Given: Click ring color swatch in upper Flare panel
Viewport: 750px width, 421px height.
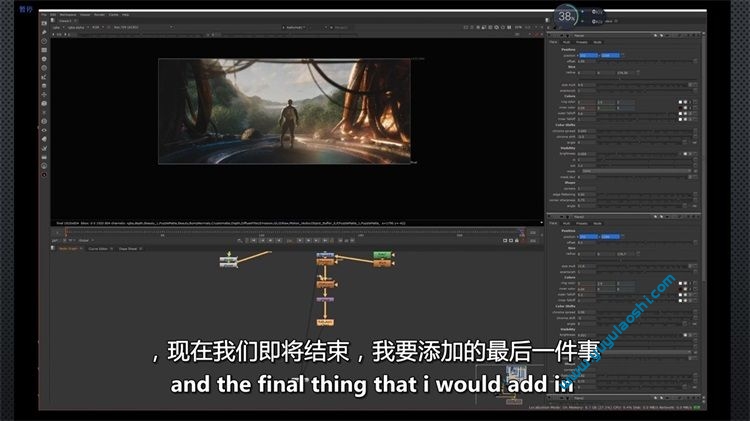Looking at the screenshot, I should (680, 102).
